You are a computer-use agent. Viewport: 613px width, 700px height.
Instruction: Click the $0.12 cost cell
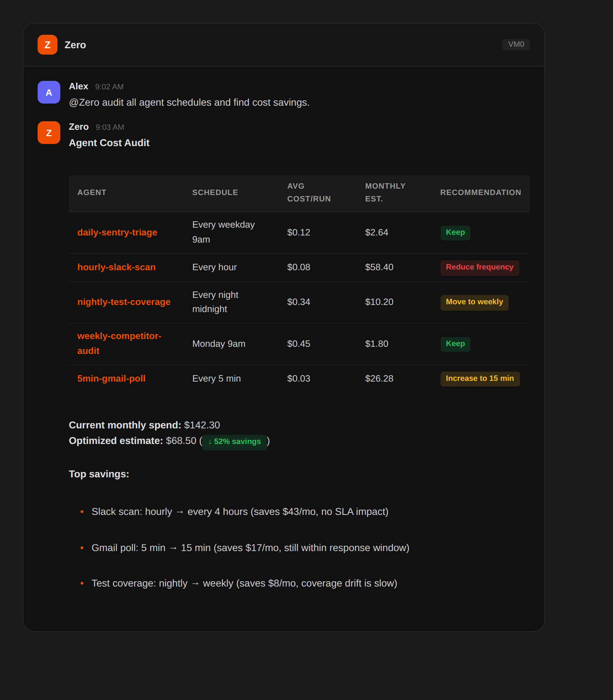coord(299,232)
